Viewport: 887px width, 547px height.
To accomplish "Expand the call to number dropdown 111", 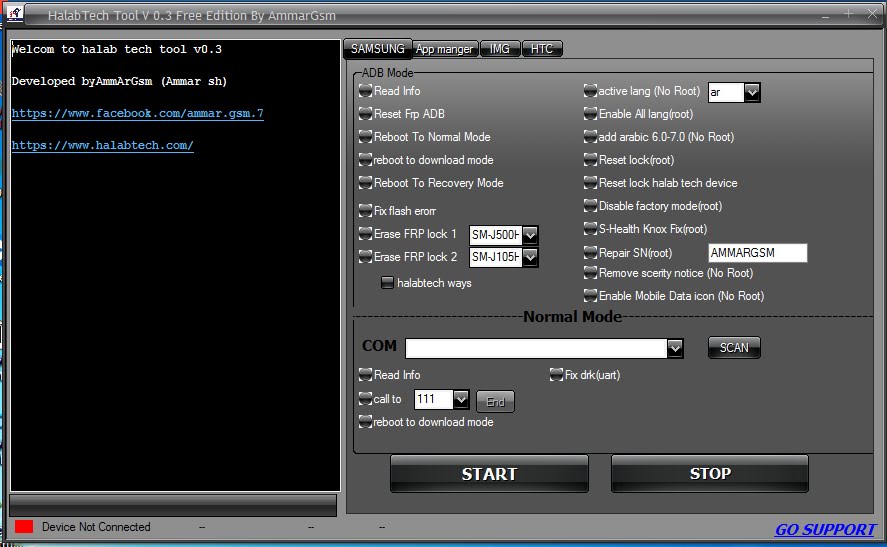I will click(461, 399).
